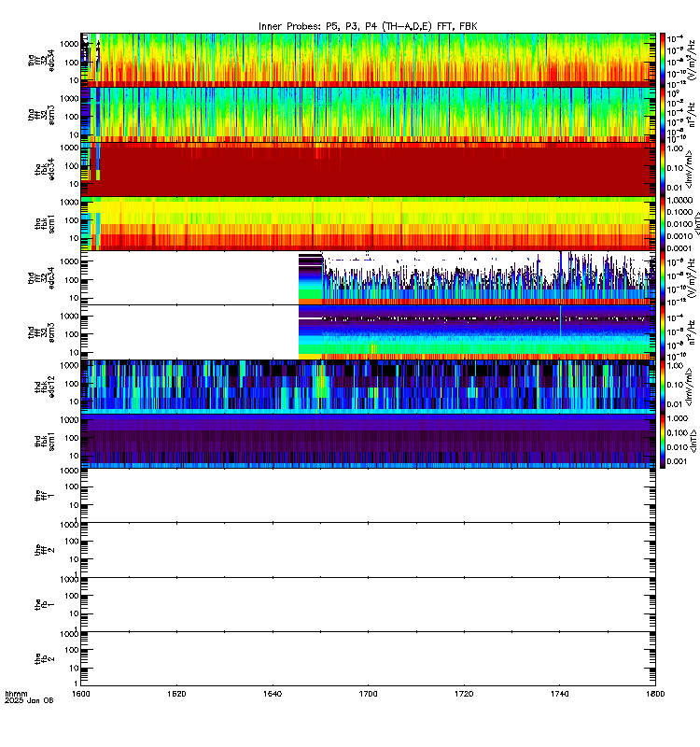The width and height of the screenshot is (700, 747).
Task: Click the plot title 'Inner Probes: P5, P3, P4'
Action: pos(367,26)
